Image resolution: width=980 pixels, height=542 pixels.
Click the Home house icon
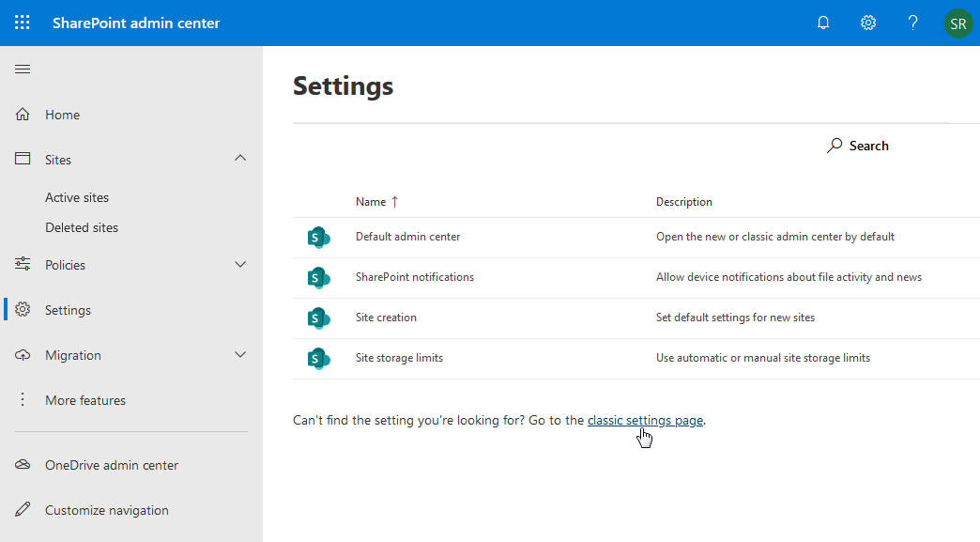point(23,115)
